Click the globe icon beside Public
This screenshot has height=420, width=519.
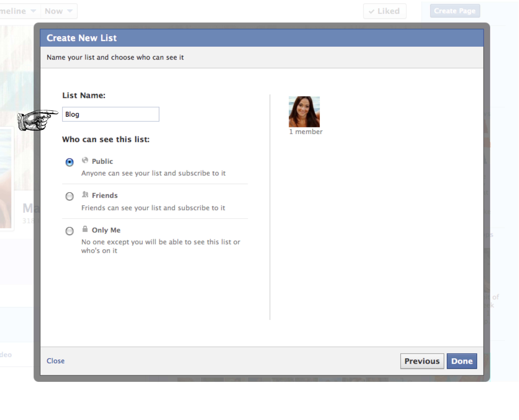[85, 160]
